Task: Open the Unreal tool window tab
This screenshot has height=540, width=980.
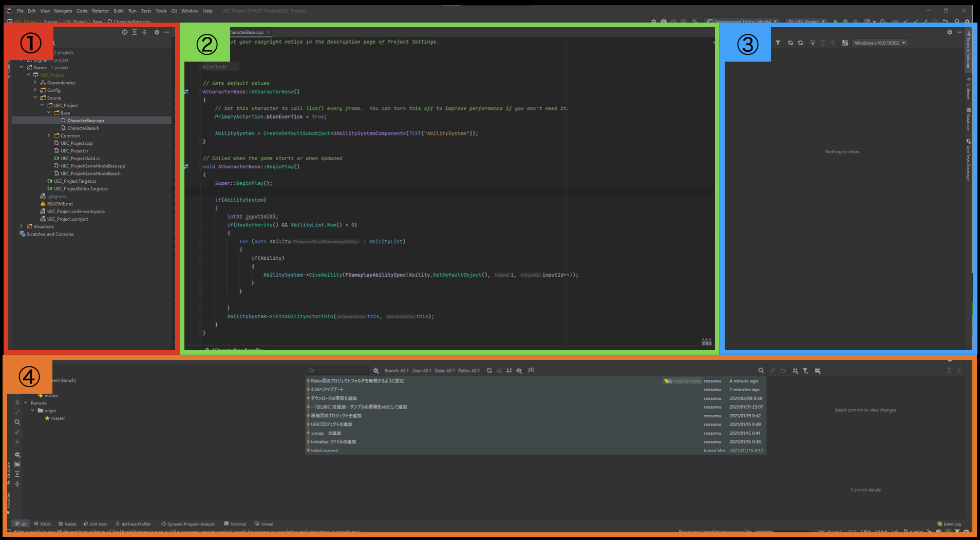Action: point(264,524)
